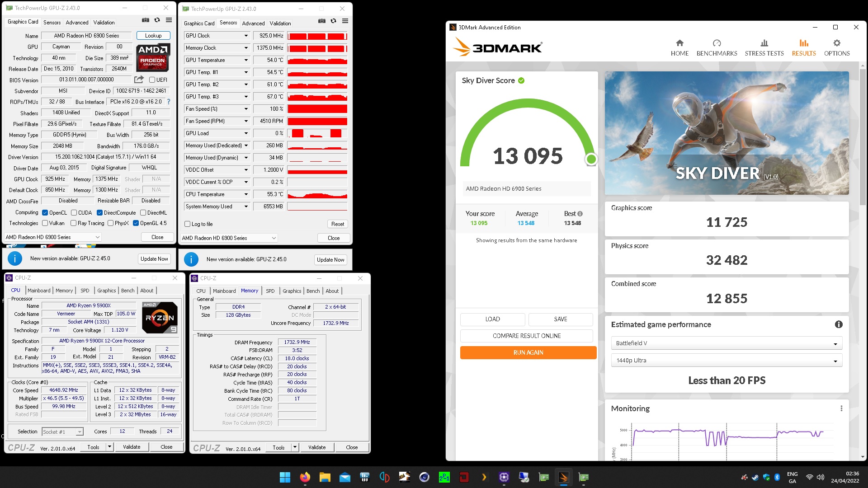Image resolution: width=868 pixels, height=488 pixels.
Task: Click the green validated checkmark by Sky Diver Score
Action: coord(521,80)
